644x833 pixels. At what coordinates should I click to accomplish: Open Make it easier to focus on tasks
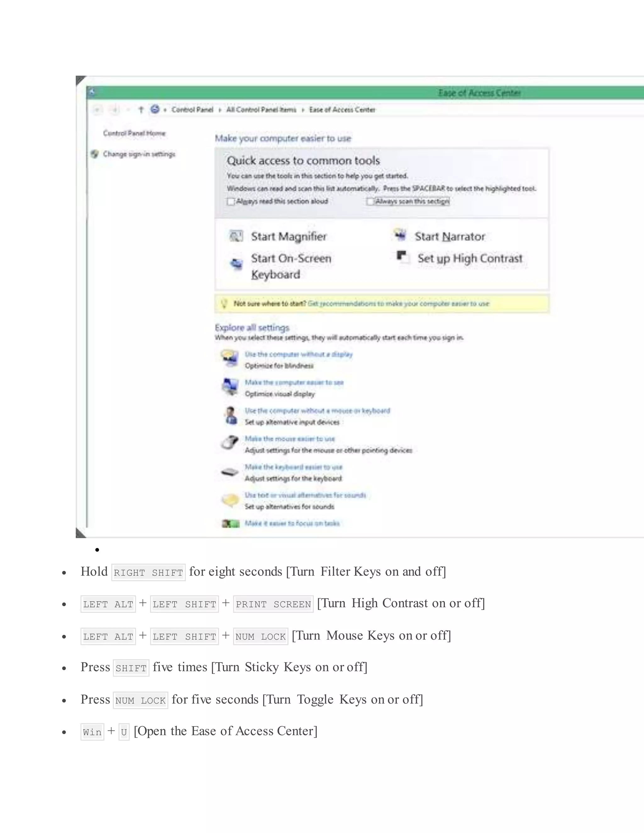point(292,523)
